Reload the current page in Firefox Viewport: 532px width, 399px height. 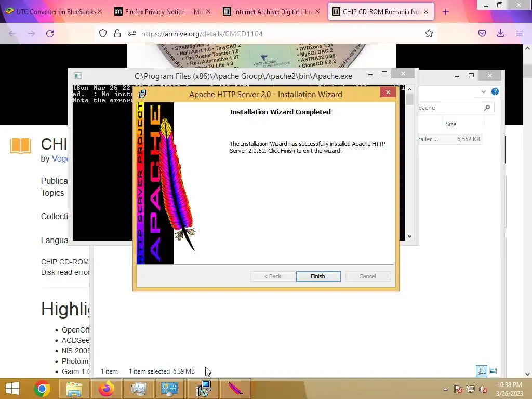click(50, 33)
